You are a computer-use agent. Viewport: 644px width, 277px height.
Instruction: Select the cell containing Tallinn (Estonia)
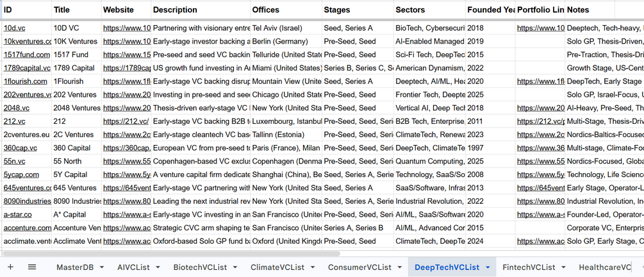(286, 135)
